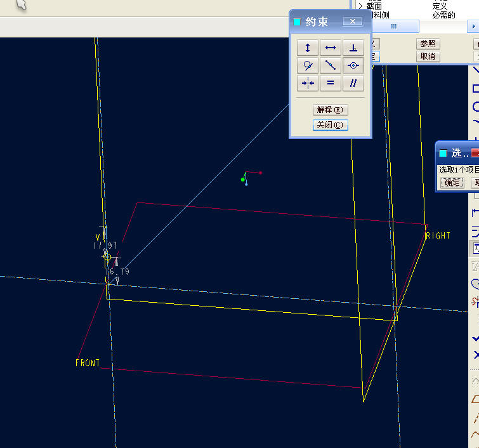The height and width of the screenshot is (448, 479).
Task: Close the 选取 selection dialog
Action: [x=475, y=152]
